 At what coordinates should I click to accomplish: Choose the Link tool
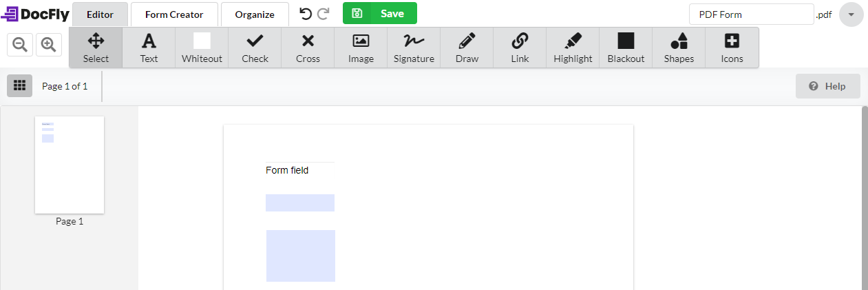pos(520,48)
